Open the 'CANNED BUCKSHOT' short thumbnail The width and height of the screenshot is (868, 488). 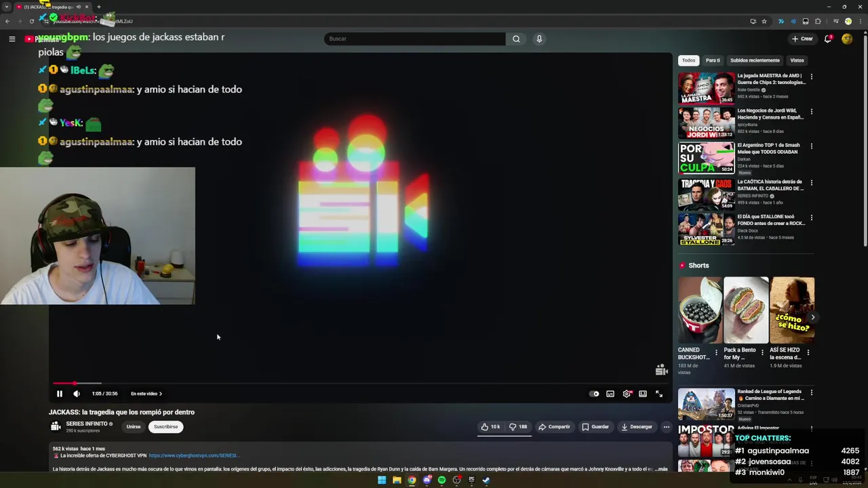700,310
